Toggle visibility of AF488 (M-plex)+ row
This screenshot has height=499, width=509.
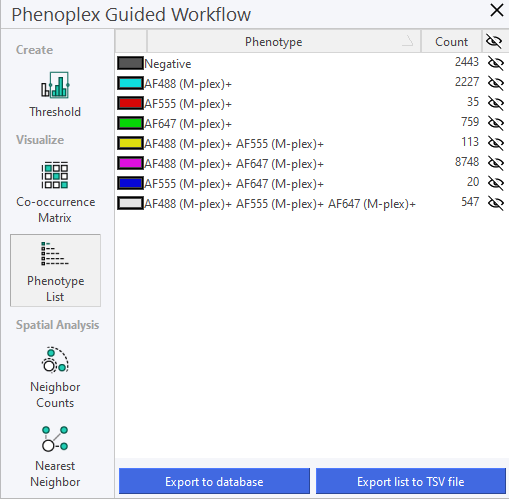click(x=496, y=83)
